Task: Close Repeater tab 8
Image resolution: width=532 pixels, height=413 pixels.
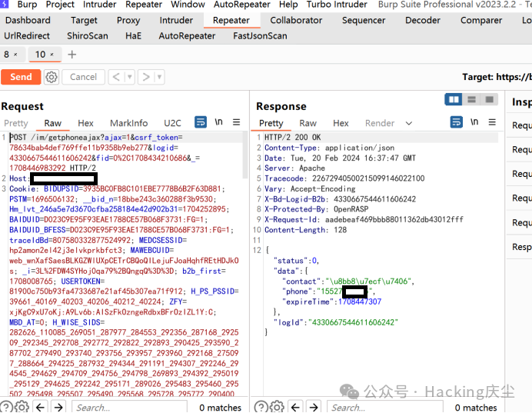Action: [15, 55]
